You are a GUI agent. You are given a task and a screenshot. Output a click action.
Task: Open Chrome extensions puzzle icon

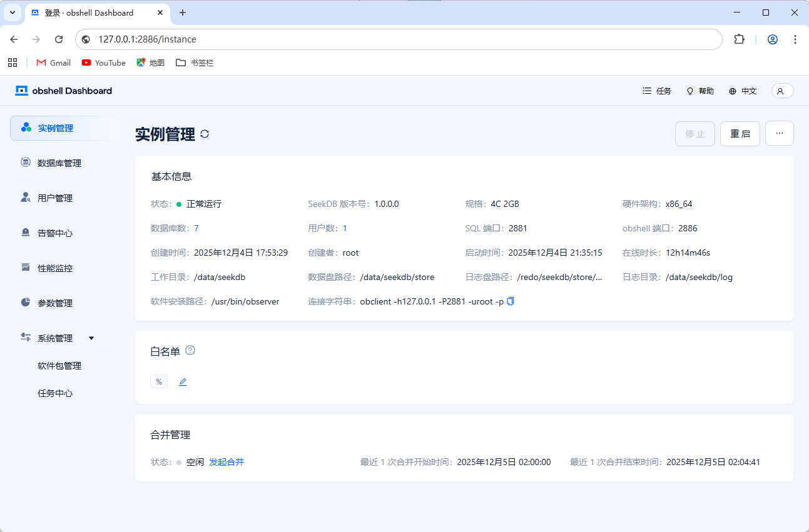pos(739,39)
